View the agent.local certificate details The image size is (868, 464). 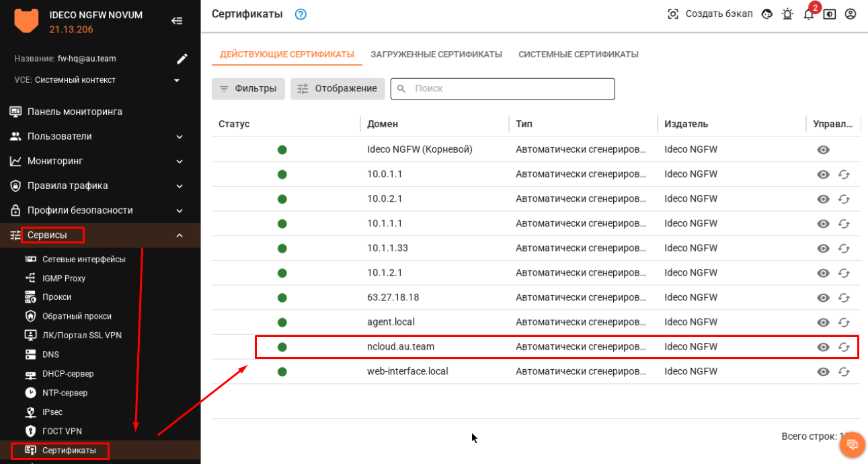[x=823, y=323]
